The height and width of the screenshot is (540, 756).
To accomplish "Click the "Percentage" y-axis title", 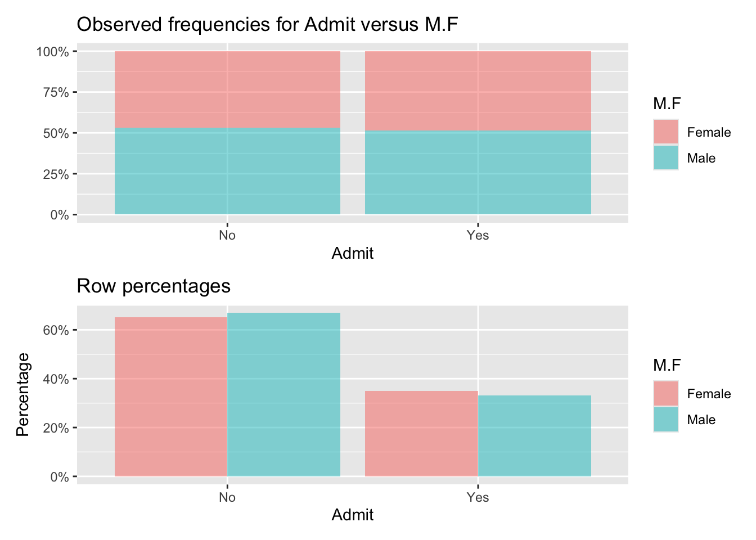I will (22, 394).
